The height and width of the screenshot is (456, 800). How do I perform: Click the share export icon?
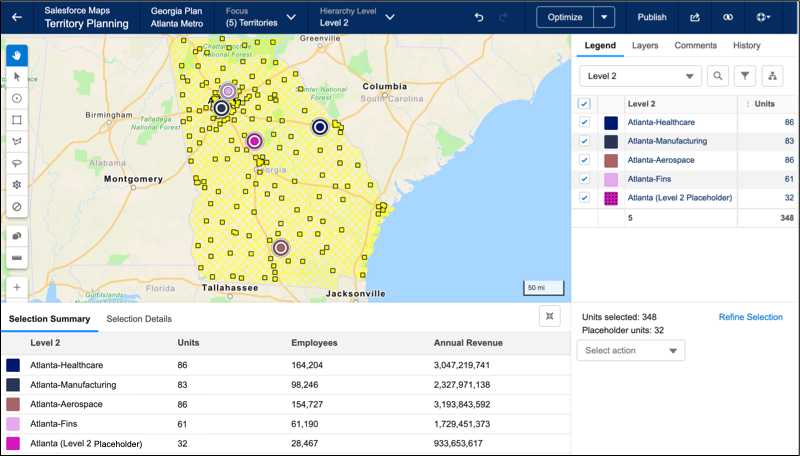click(x=695, y=17)
